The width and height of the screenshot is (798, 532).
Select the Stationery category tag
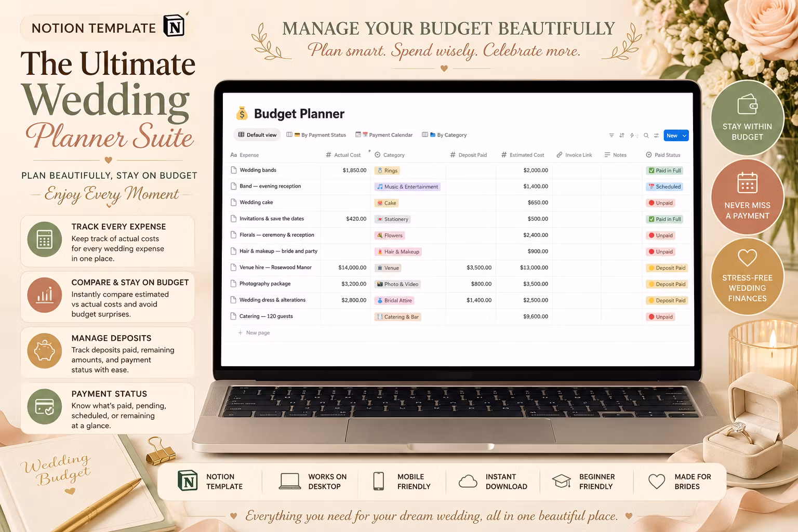click(x=393, y=219)
